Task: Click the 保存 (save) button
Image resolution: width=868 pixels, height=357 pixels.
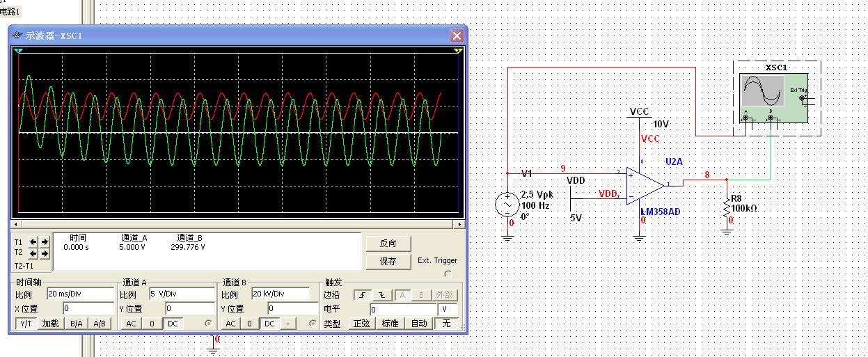Action: pos(388,262)
